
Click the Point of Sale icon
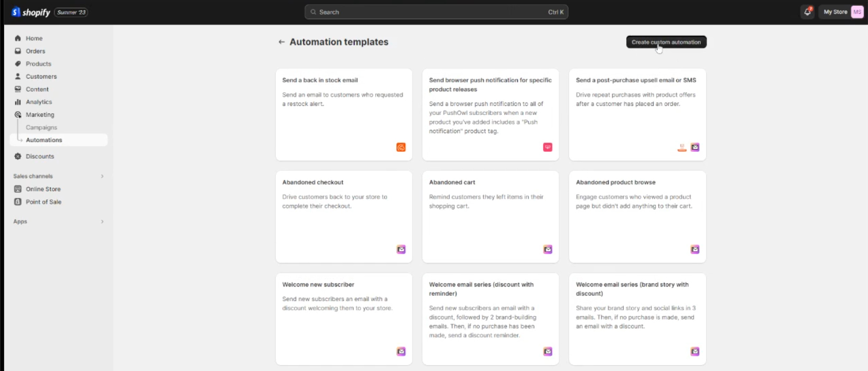pyautogui.click(x=18, y=202)
